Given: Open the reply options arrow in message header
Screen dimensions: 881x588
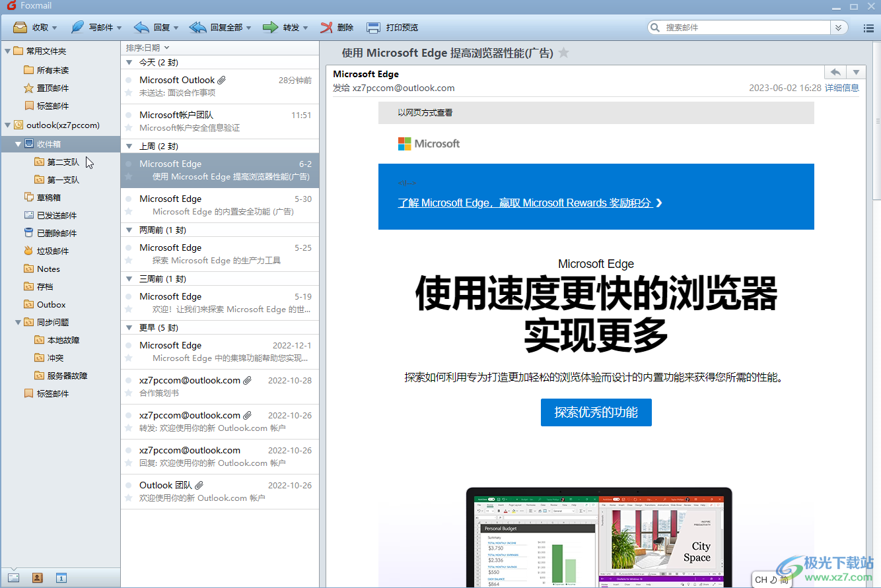Looking at the screenshot, I should click(x=856, y=72).
